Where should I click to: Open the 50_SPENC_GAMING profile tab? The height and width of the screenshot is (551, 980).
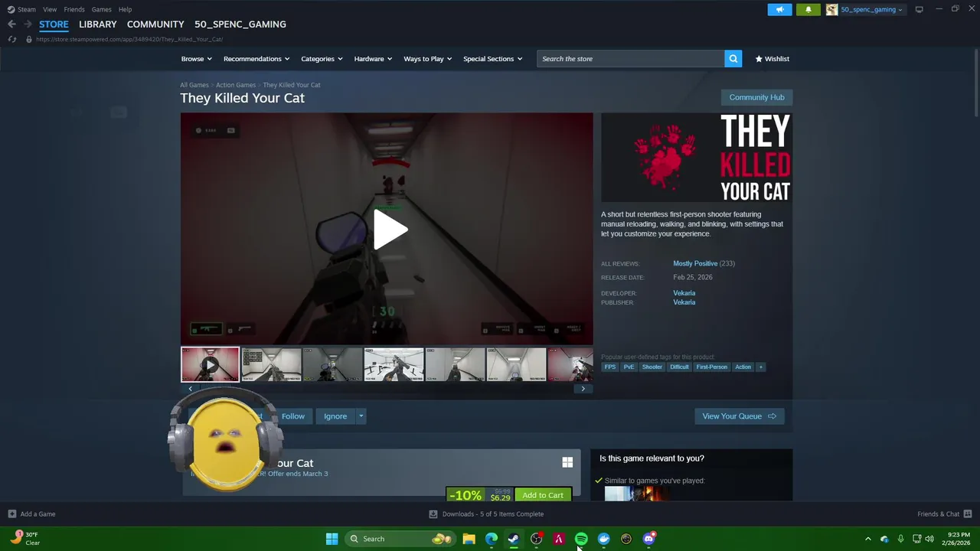point(240,24)
